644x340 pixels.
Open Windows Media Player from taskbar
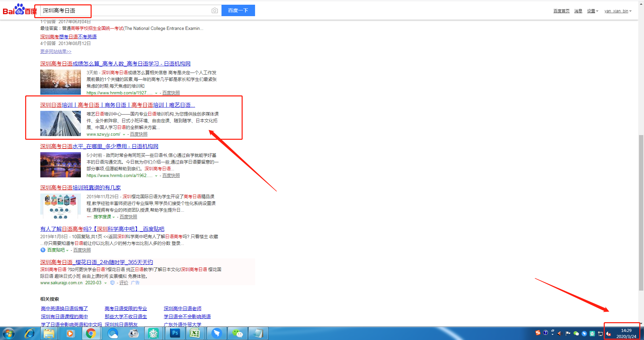[70, 334]
